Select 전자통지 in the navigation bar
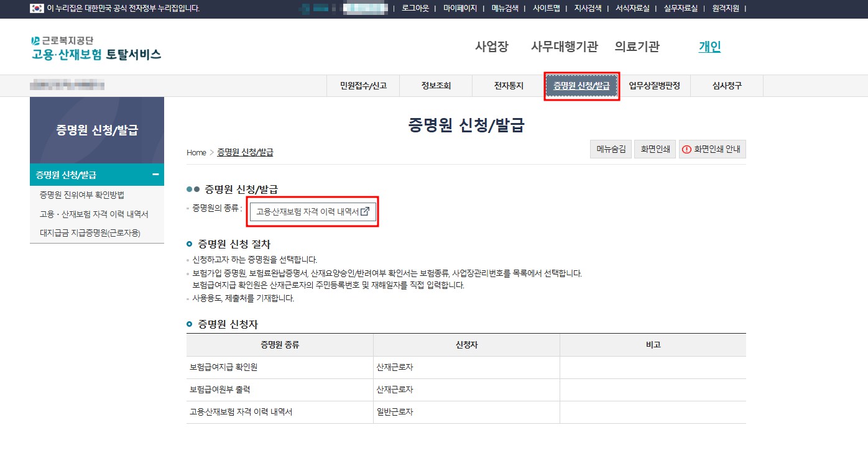Viewport: 868px width, 466px height. 507,86
